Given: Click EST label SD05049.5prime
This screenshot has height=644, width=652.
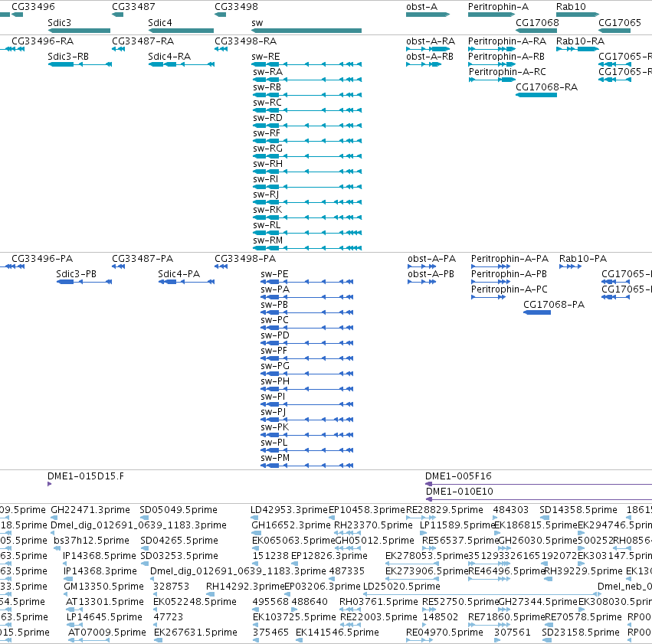Looking at the screenshot, I should click(179, 510).
